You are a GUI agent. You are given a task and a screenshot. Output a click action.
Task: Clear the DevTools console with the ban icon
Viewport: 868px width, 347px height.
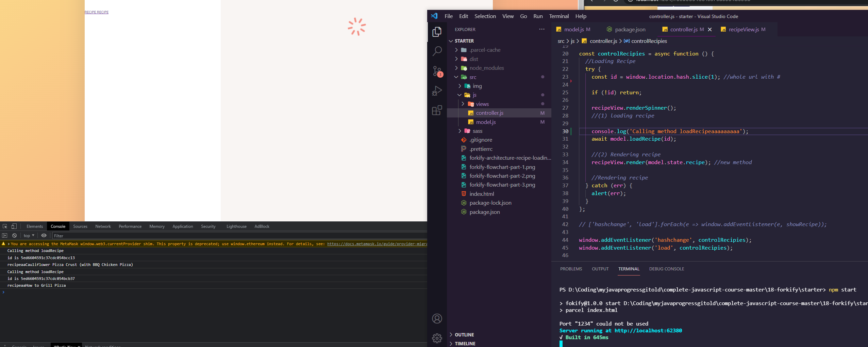14,235
